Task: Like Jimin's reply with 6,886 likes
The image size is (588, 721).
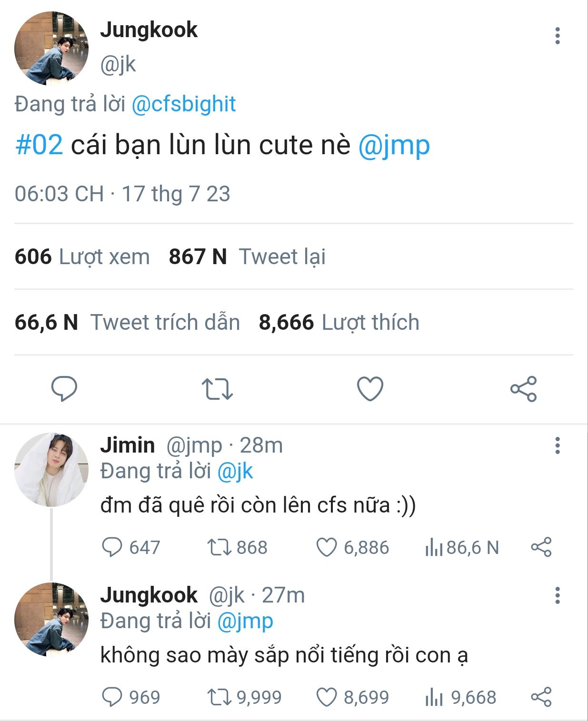Action: pyautogui.click(x=327, y=547)
